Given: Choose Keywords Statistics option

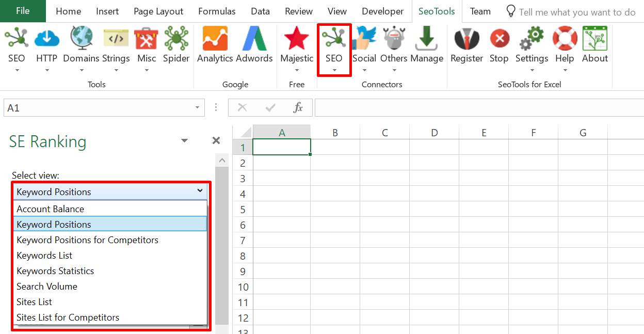Looking at the screenshot, I should pyautogui.click(x=110, y=271).
